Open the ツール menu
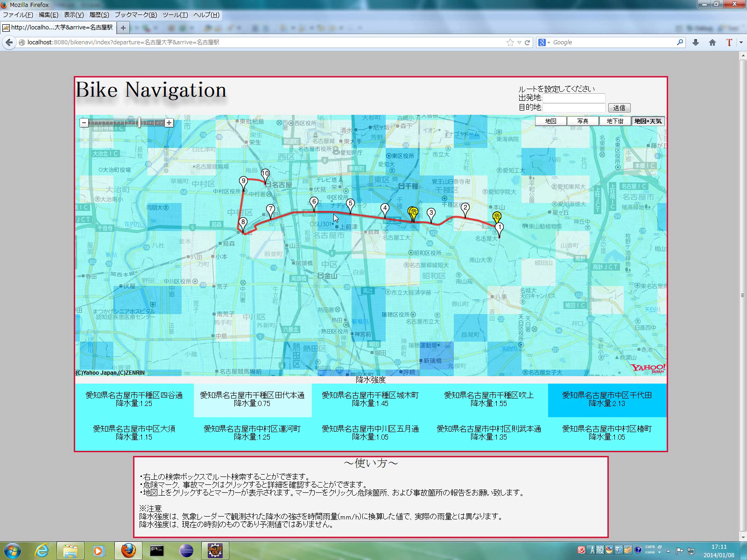 coord(175,15)
